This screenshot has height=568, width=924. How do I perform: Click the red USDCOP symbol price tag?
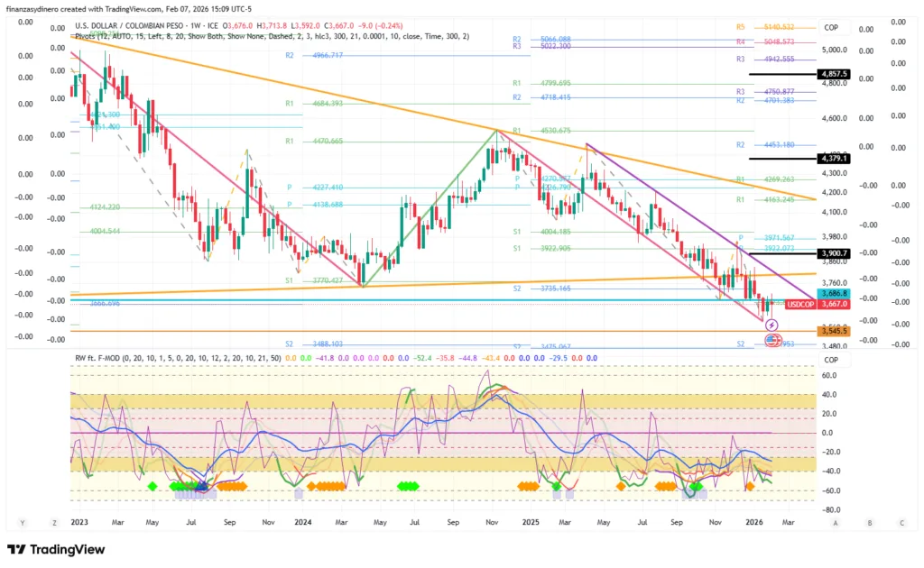pyautogui.click(x=801, y=305)
